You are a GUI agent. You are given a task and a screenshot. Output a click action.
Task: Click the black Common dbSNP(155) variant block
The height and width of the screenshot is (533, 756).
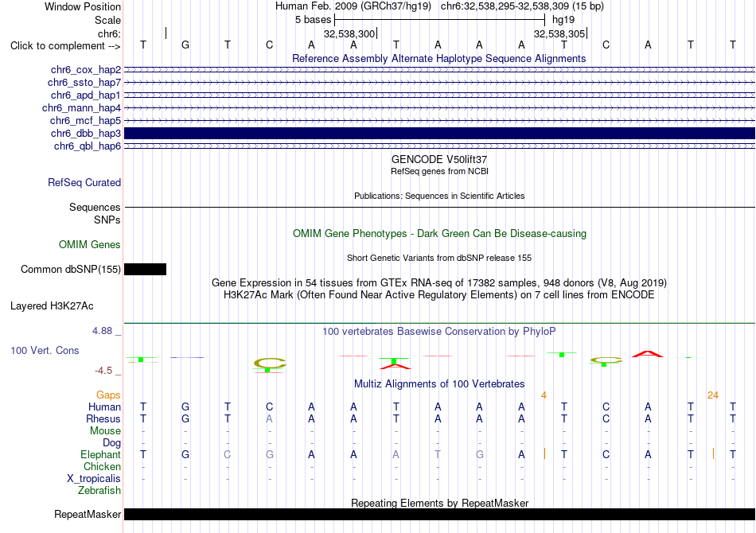(x=145, y=269)
